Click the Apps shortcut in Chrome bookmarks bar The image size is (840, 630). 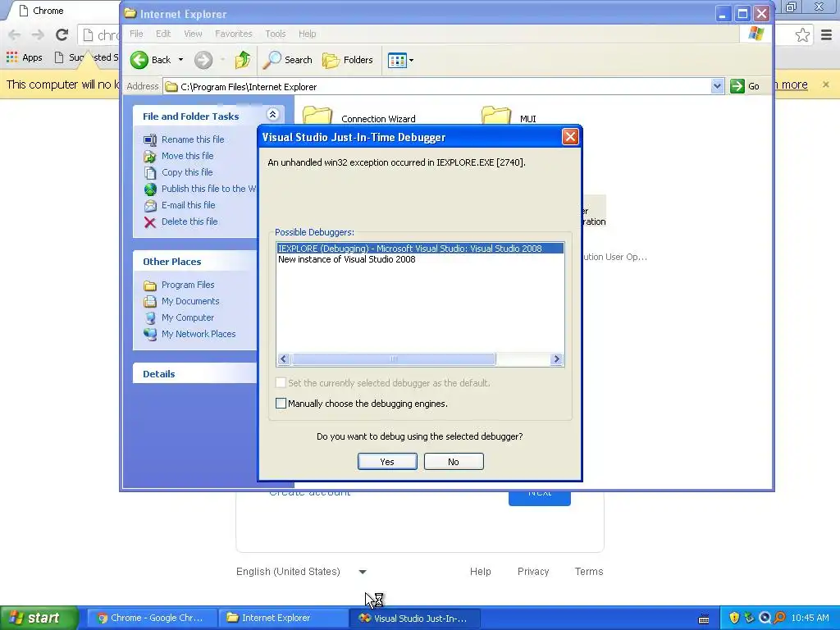click(24, 57)
